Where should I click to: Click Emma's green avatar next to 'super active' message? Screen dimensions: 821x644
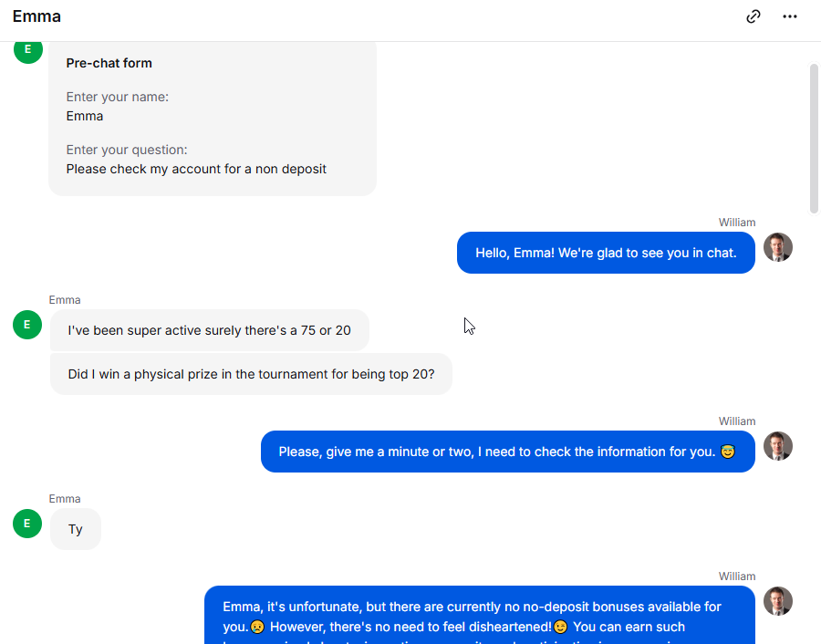(x=27, y=325)
